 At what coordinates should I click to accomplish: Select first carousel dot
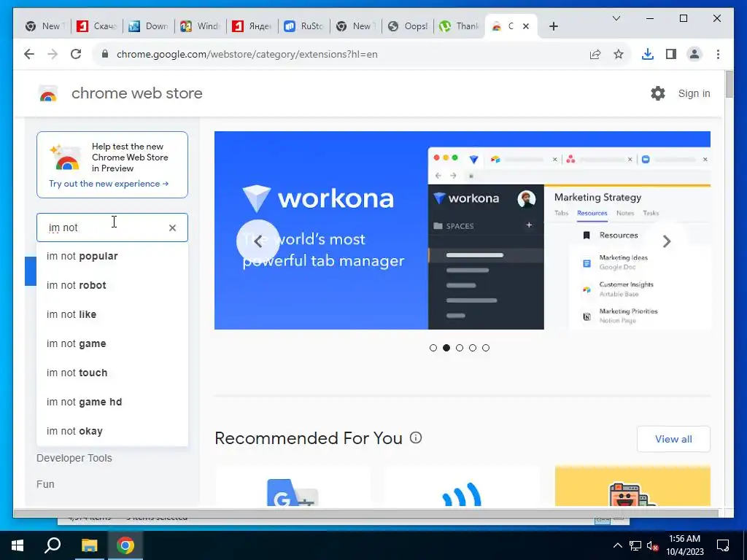point(433,348)
